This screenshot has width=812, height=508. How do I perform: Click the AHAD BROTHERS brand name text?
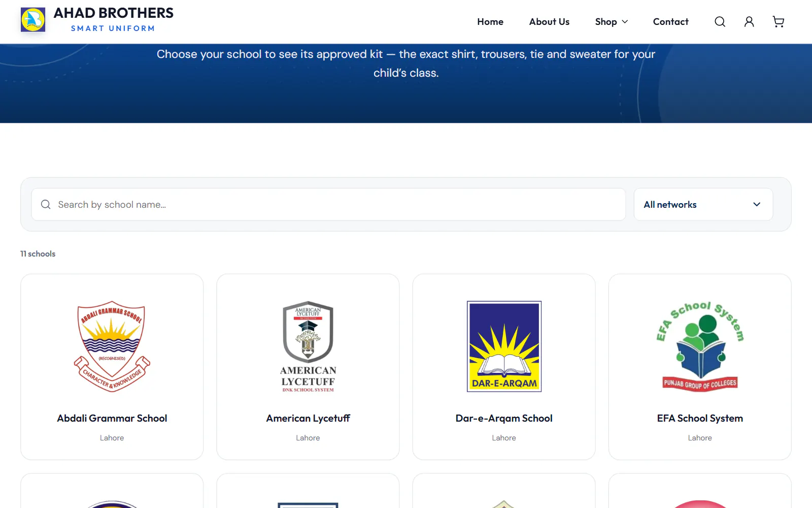[114, 13]
